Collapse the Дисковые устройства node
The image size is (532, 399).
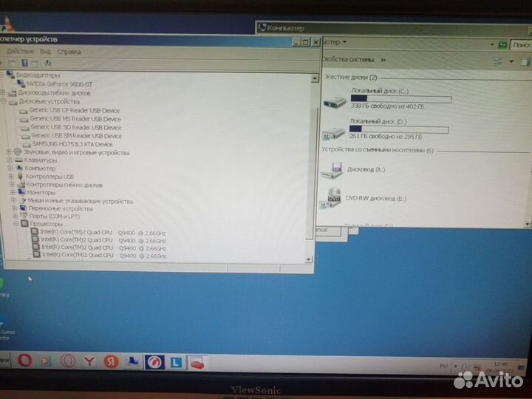tap(4, 100)
